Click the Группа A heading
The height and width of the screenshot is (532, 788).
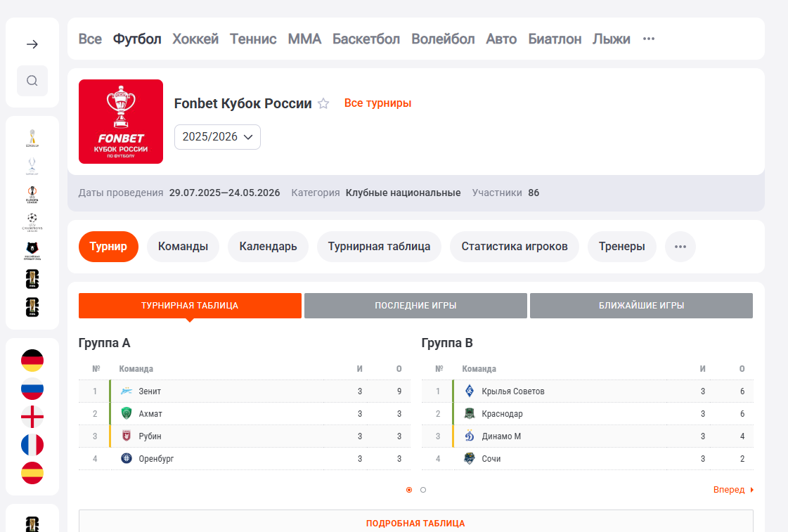pyautogui.click(x=104, y=343)
